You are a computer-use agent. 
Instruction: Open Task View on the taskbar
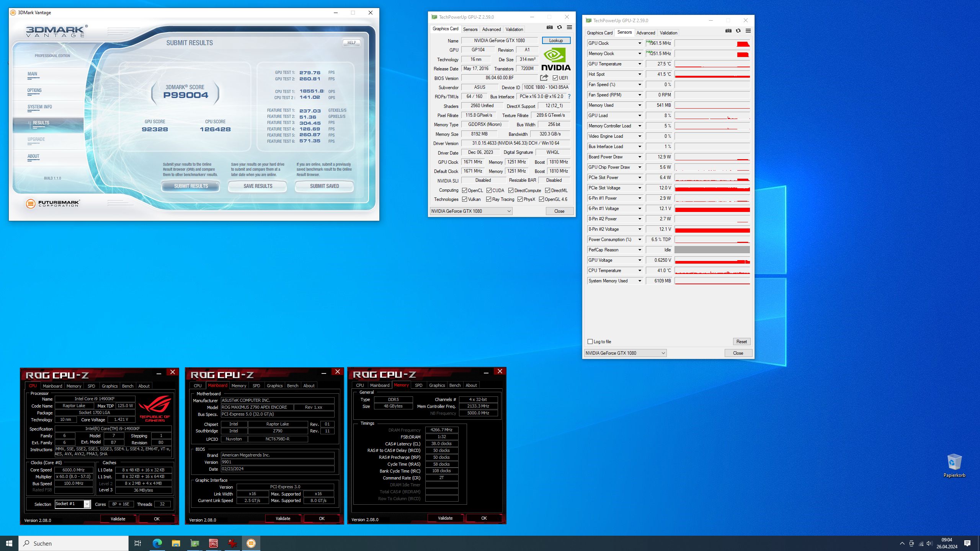click(138, 543)
